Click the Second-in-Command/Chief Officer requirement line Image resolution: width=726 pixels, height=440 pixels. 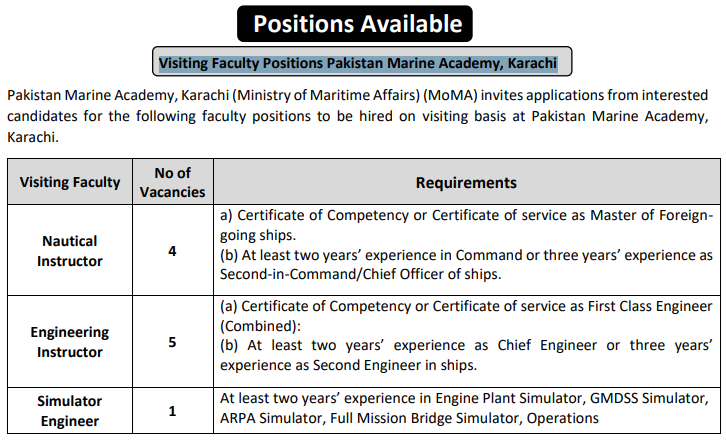(x=361, y=274)
